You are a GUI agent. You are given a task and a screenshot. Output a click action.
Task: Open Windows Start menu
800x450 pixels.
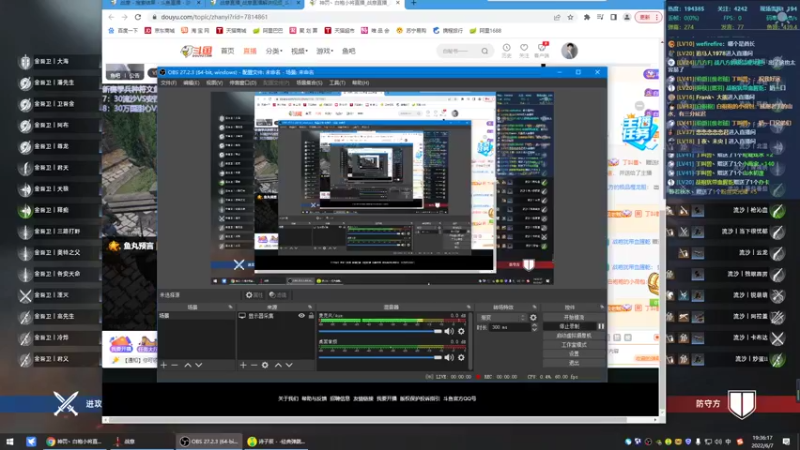click(x=10, y=441)
